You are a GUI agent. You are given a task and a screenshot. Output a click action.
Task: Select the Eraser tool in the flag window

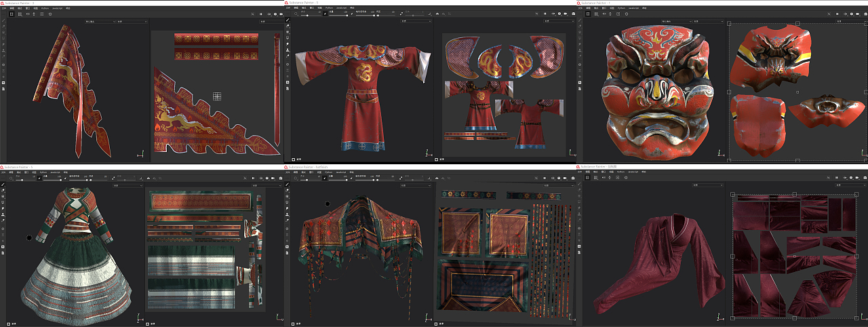[x=3, y=26]
